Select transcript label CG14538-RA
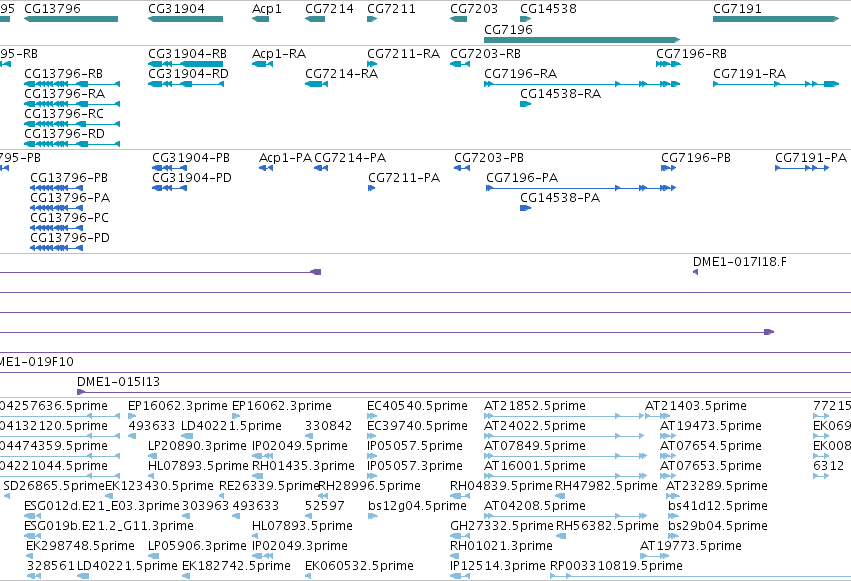Image resolution: width=851 pixels, height=581 pixels. tap(561, 94)
